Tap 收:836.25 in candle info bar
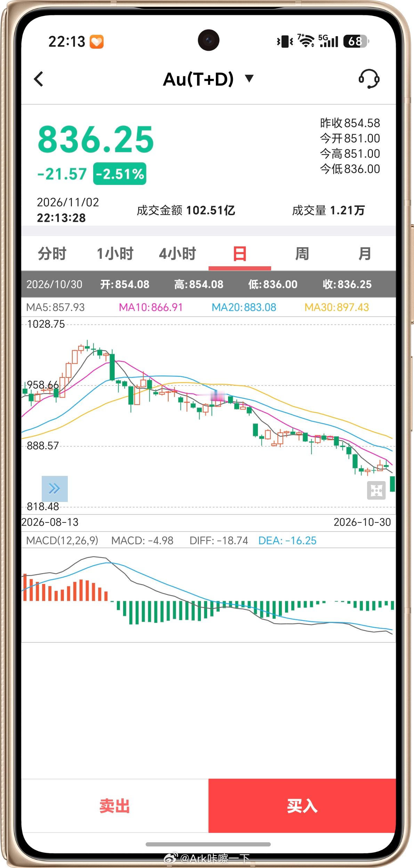Screen dimensions: 414x868 [x=347, y=284]
